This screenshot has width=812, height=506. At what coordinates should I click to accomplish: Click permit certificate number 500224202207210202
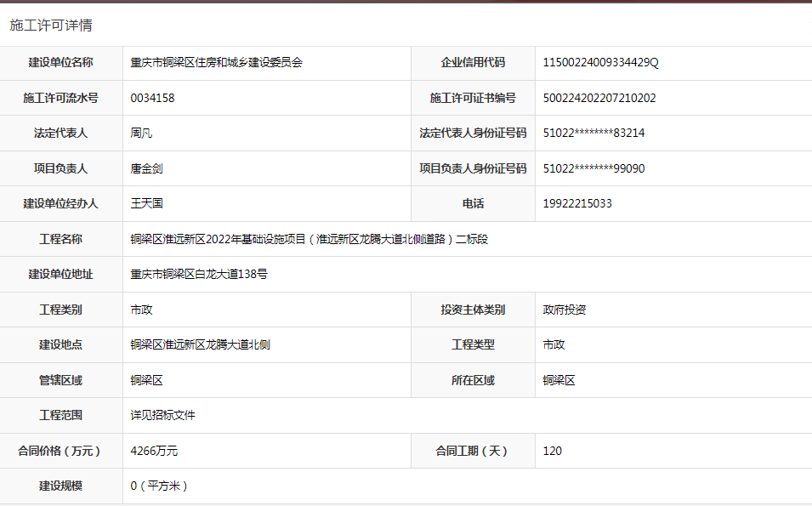(x=599, y=98)
